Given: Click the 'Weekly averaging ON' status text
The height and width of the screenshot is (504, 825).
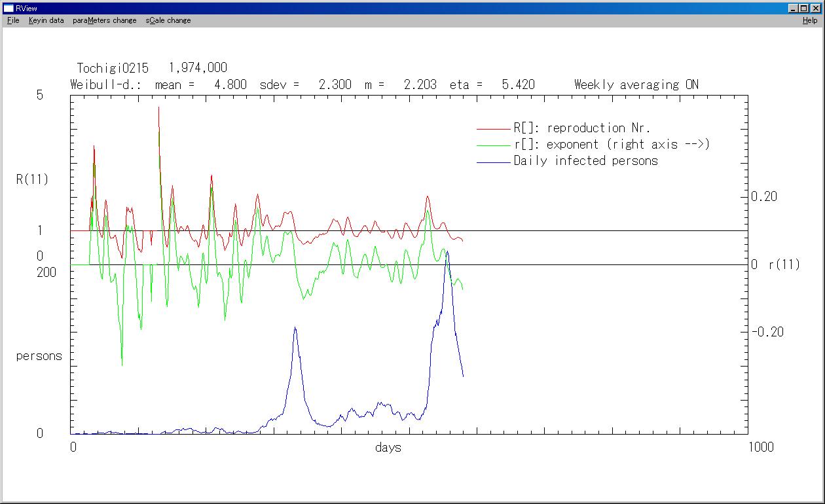Looking at the screenshot, I should click(636, 84).
